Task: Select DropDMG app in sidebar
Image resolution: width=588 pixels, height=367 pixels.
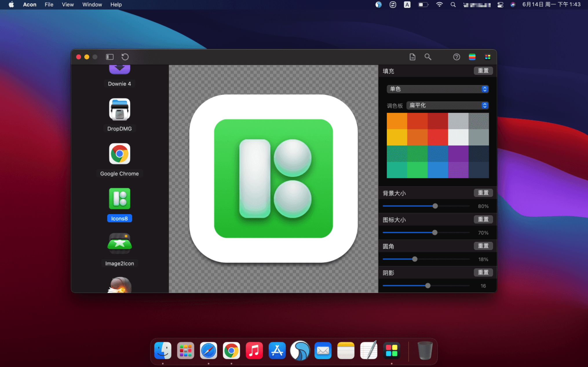Action: pyautogui.click(x=119, y=110)
